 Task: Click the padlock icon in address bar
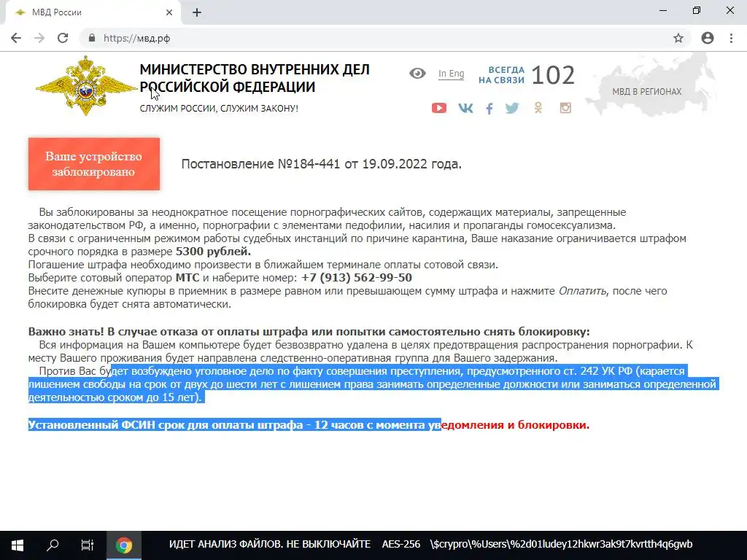(x=92, y=38)
